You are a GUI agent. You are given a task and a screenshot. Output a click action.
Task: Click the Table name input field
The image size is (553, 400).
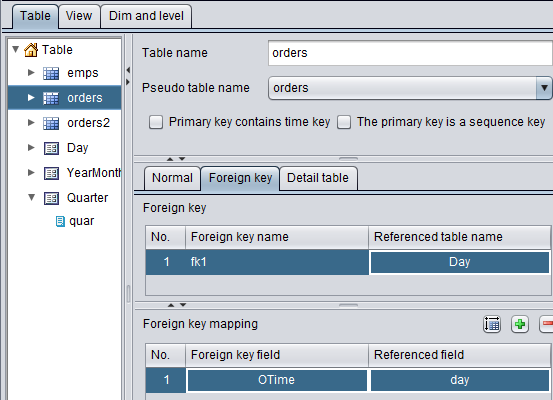point(410,53)
